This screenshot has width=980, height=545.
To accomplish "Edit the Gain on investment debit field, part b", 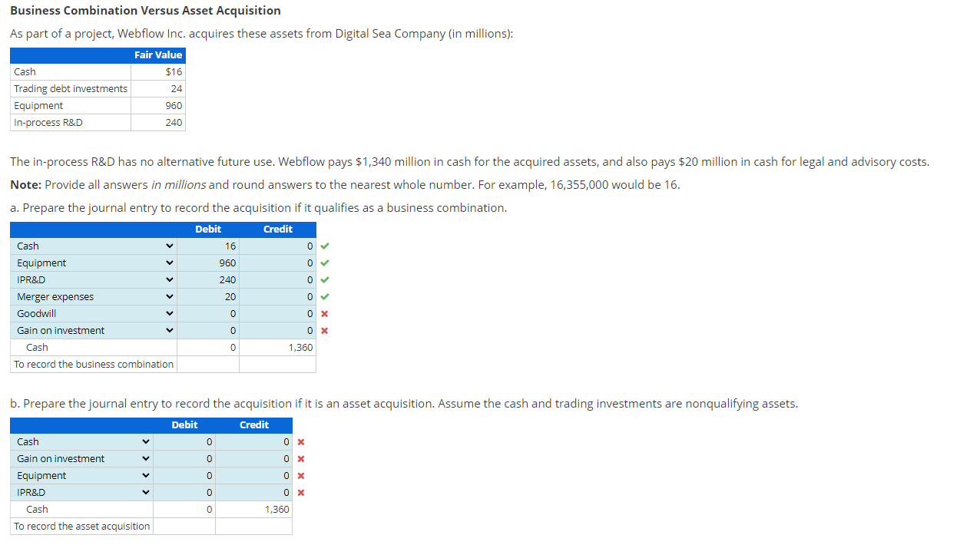I will click(184, 459).
